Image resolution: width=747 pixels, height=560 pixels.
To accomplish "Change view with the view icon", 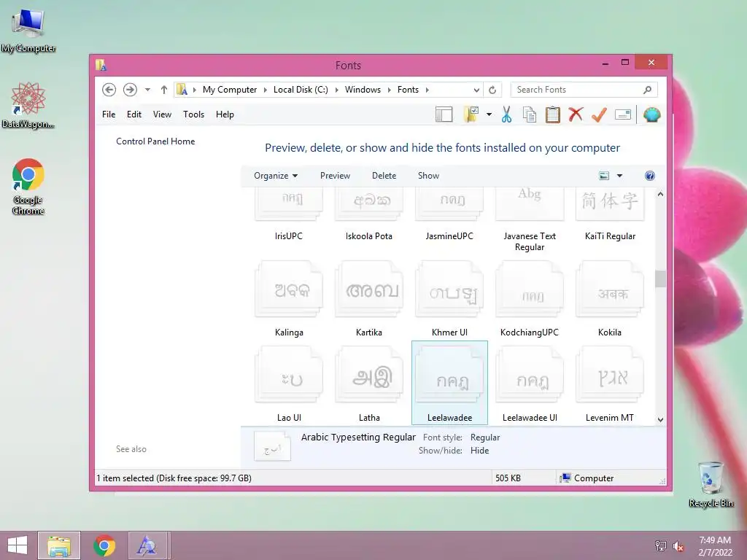I will [x=604, y=176].
